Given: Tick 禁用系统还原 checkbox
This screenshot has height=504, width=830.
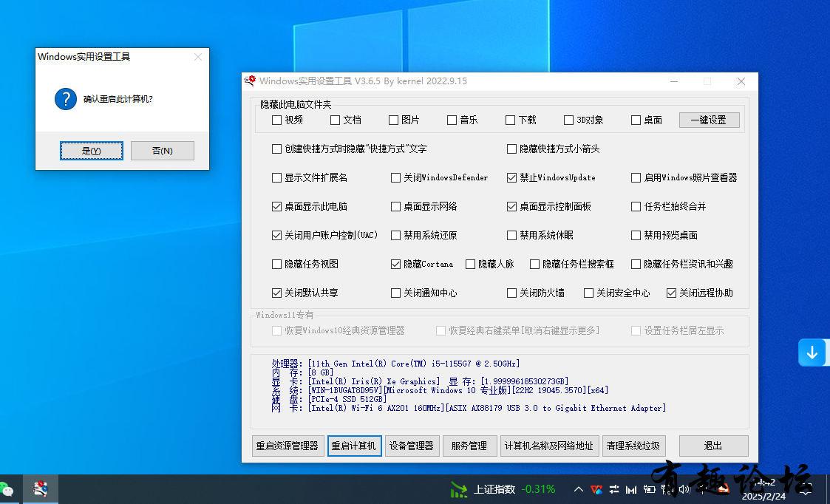Looking at the screenshot, I should (395, 235).
